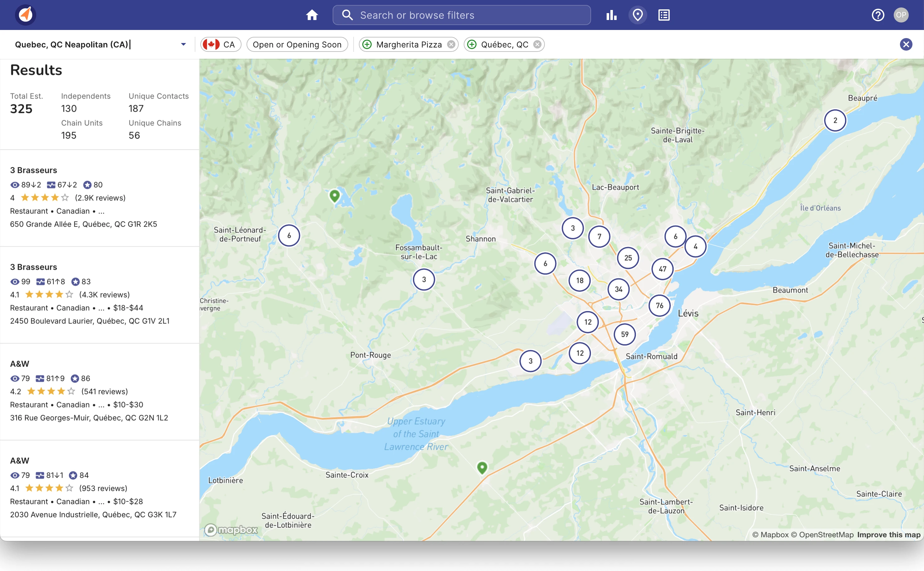The image size is (924, 571).
Task: Click map cluster marker 76
Action: pos(659,306)
